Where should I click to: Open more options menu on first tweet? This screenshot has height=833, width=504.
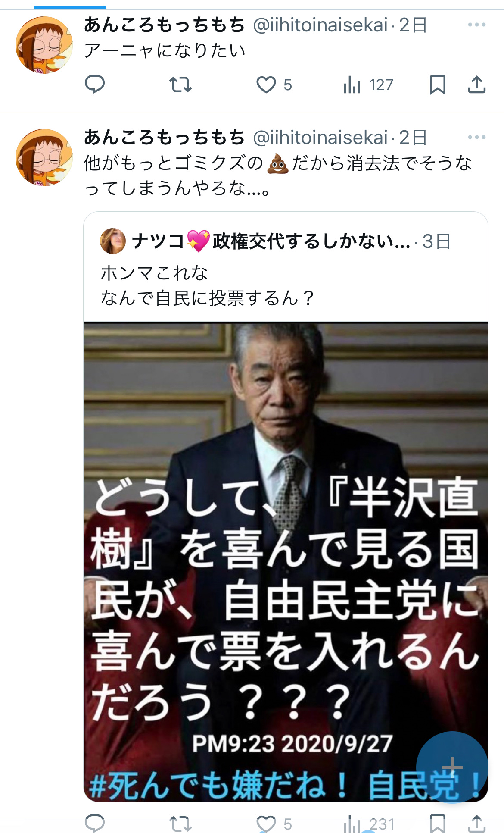476,25
